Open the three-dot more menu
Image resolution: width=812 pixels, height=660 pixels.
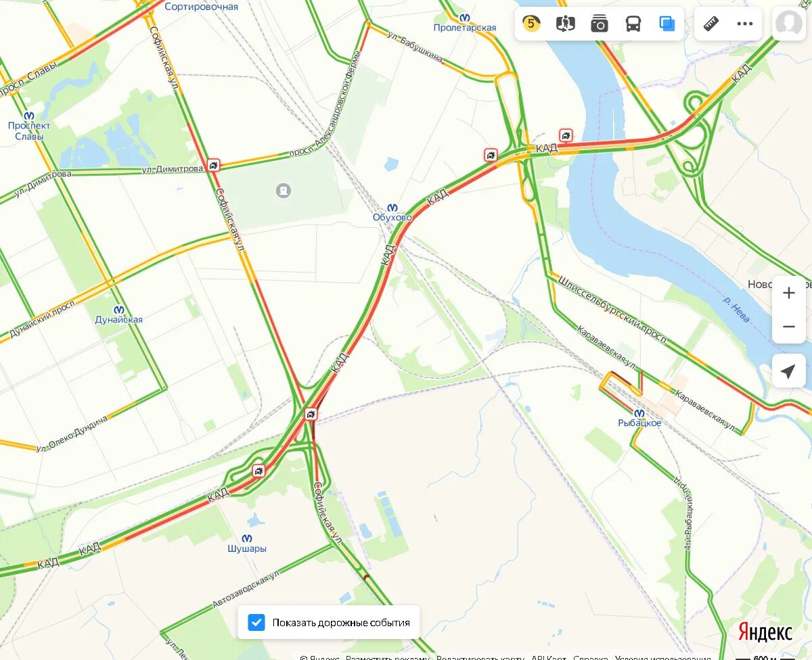(745, 24)
